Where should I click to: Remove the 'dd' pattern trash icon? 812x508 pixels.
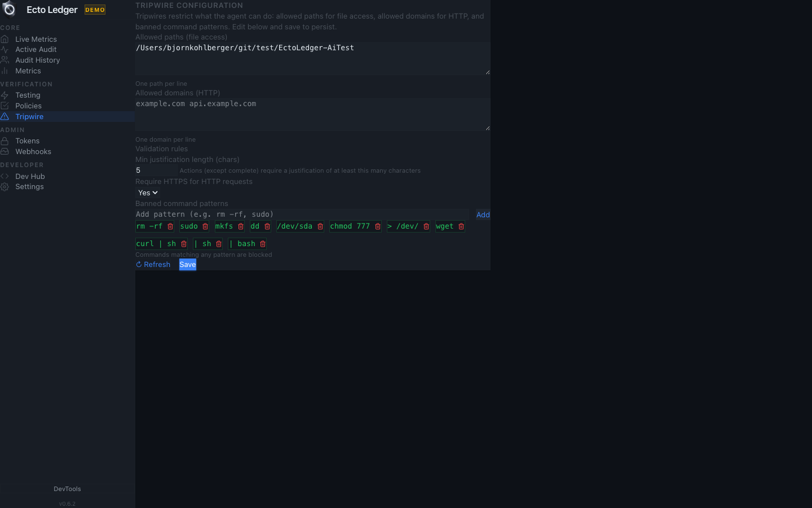coord(267,226)
